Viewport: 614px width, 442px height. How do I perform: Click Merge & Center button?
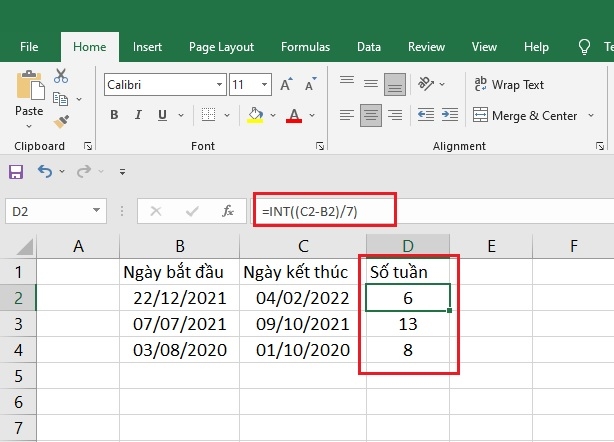[x=525, y=115]
